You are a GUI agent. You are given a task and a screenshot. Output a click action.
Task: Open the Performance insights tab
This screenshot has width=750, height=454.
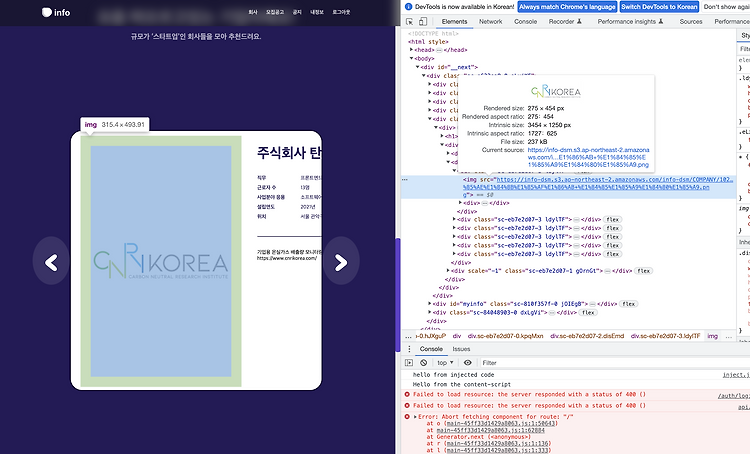click(630, 22)
